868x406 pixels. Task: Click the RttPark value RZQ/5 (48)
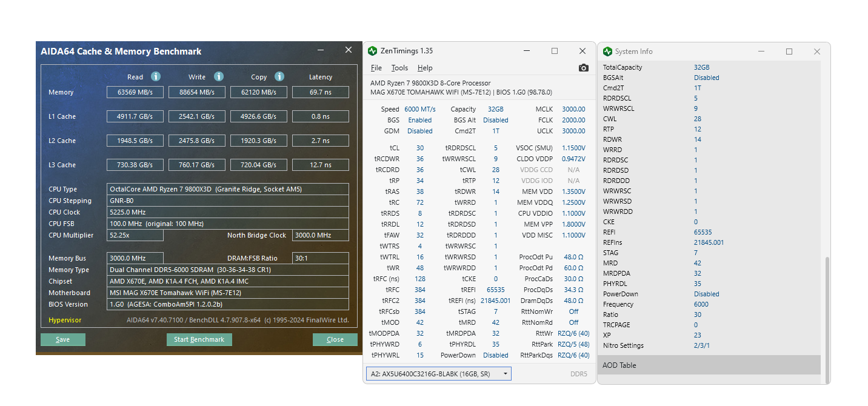pos(573,344)
